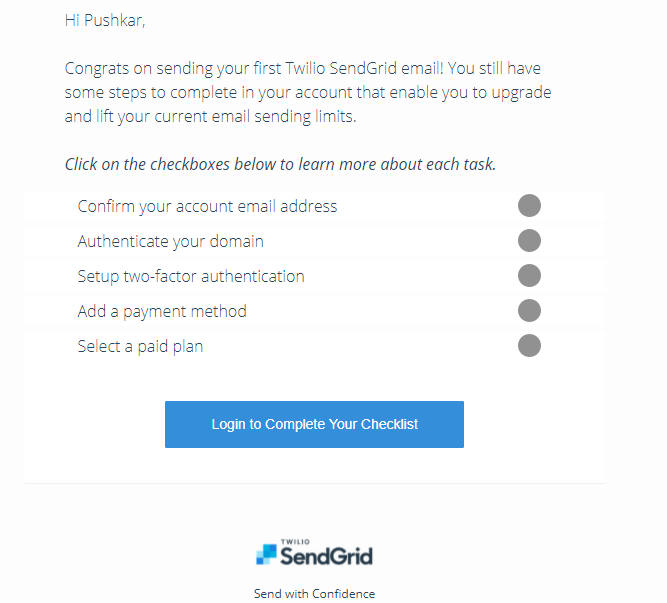Image resolution: width=667 pixels, height=603 pixels.
Task: Open the Authenticate your domain task text
Action: tap(171, 242)
